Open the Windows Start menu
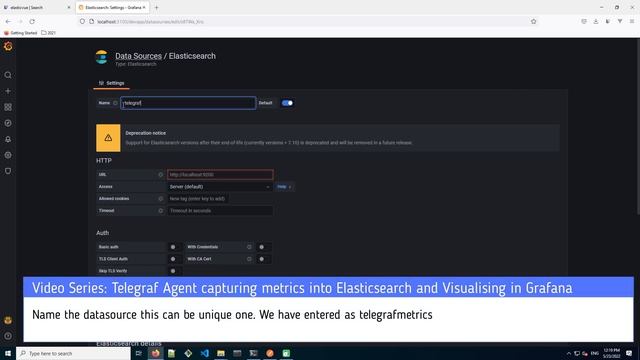This screenshot has width=640, height=360. pyautogui.click(x=8, y=353)
